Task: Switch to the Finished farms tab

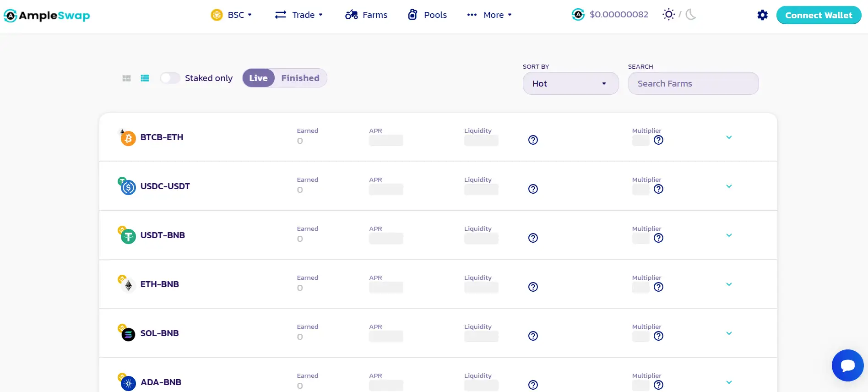Action: tap(300, 78)
